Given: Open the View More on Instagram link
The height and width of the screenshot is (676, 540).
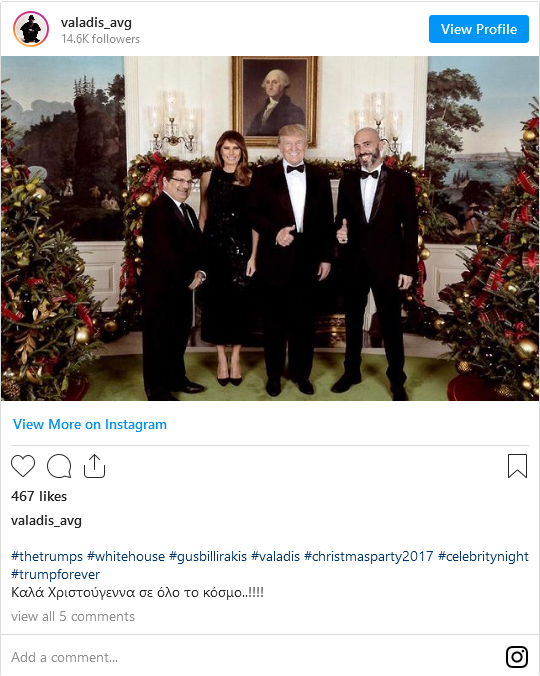Looking at the screenshot, I should 90,424.
